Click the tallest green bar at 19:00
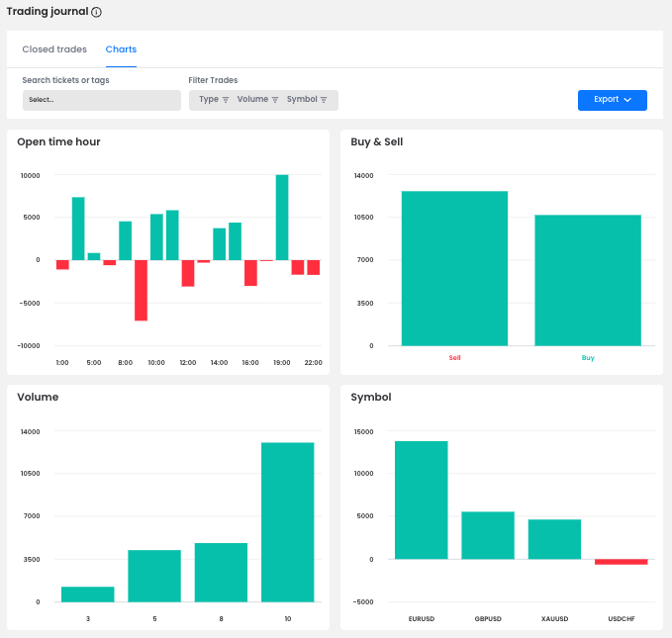The width and height of the screenshot is (672, 638). point(282,217)
